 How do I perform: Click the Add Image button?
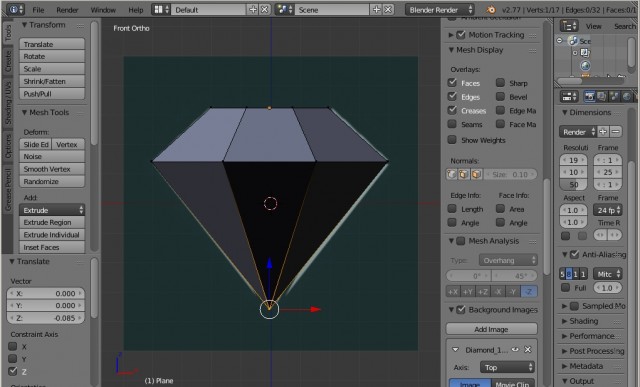tap(491, 329)
